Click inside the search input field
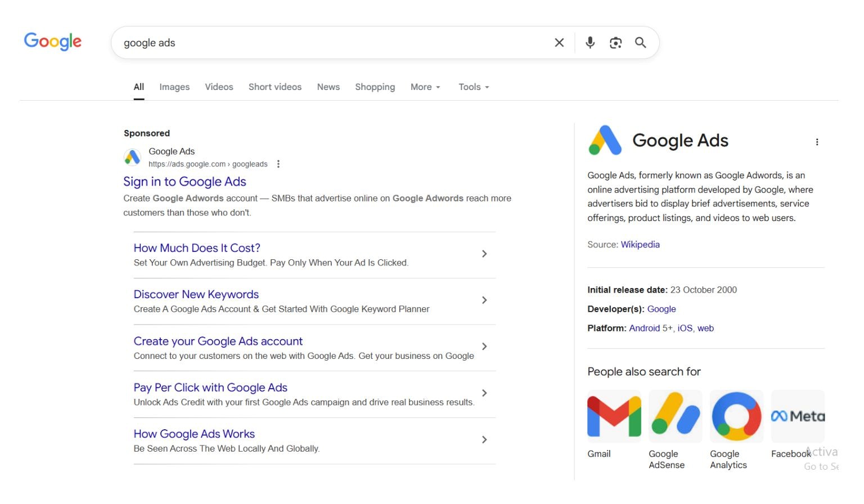This screenshot has height=504, width=864. [281, 42]
